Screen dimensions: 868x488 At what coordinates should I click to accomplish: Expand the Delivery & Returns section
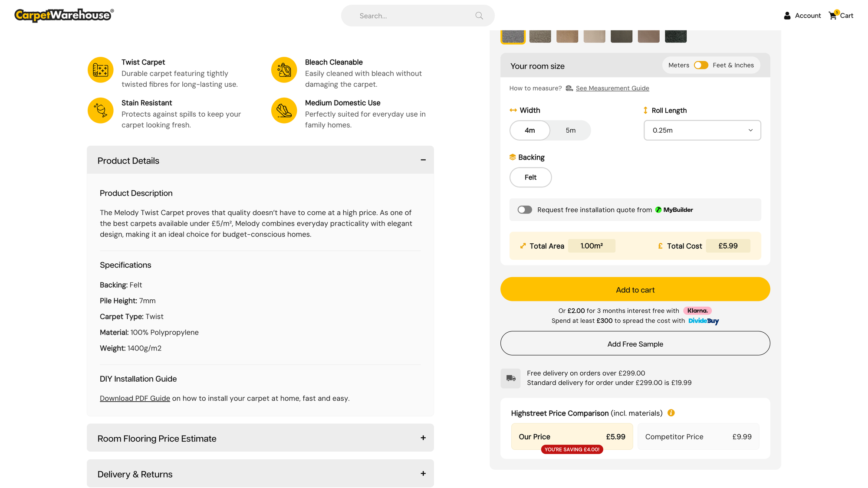(x=260, y=474)
